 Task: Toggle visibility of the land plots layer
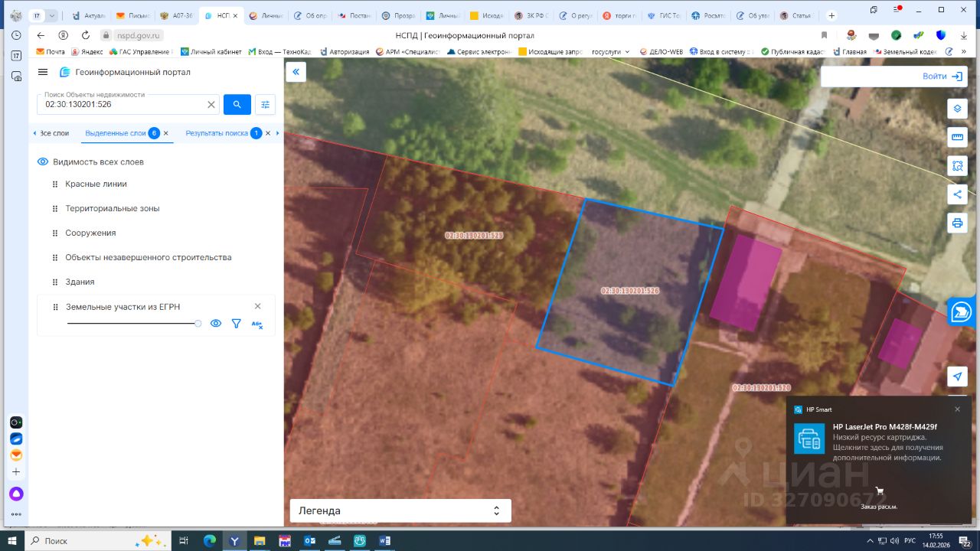coord(216,324)
